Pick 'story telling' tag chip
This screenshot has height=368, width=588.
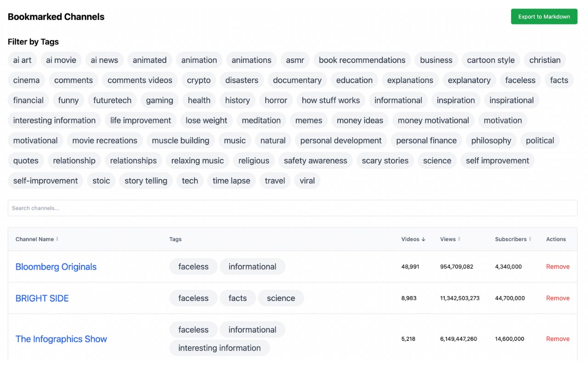(146, 181)
